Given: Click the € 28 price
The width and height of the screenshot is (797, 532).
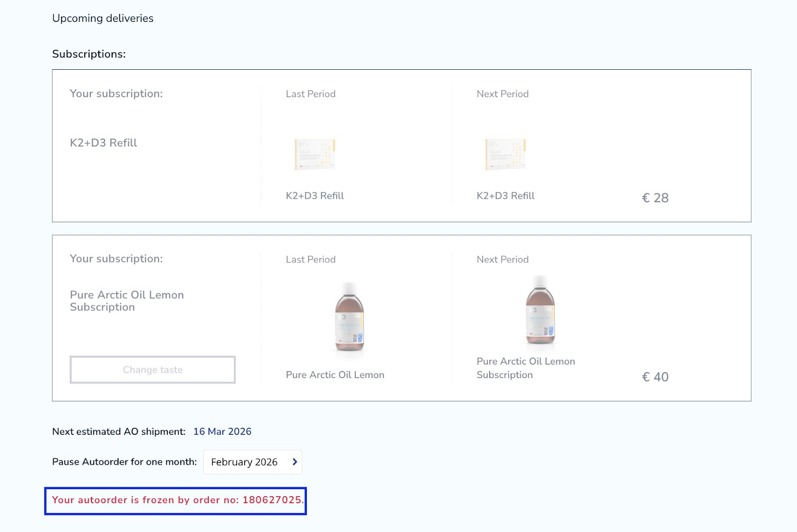Looking at the screenshot, I should tap(655, 198).
